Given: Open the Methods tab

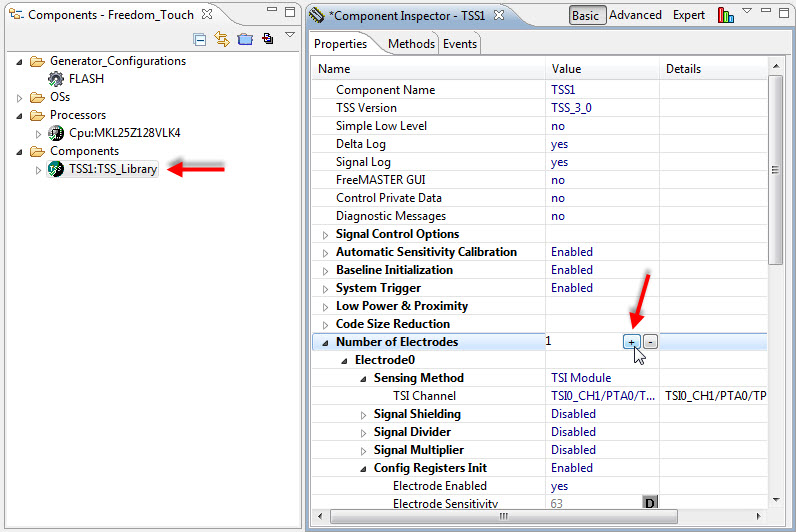Looking at the screenshot, I should click(x=410, y=44).
